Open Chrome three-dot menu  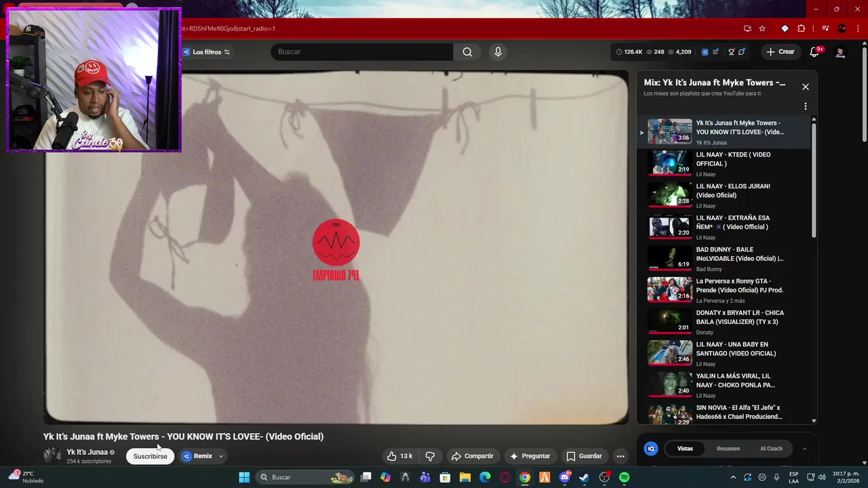coord(858,28)
